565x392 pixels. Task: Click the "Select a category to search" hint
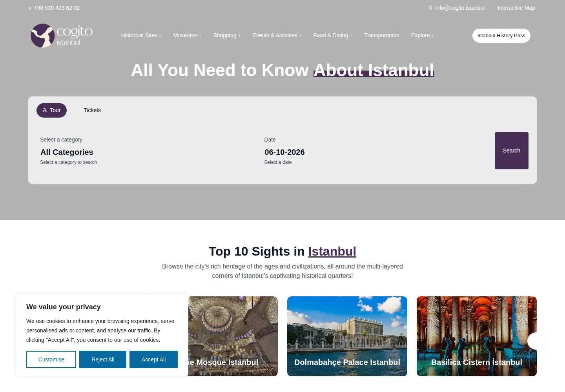[x=69, y=162]
